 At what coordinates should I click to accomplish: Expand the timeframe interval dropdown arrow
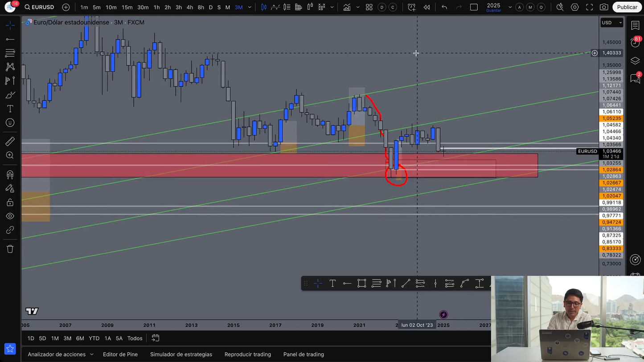pyautogui.click(x=250, y=7)
